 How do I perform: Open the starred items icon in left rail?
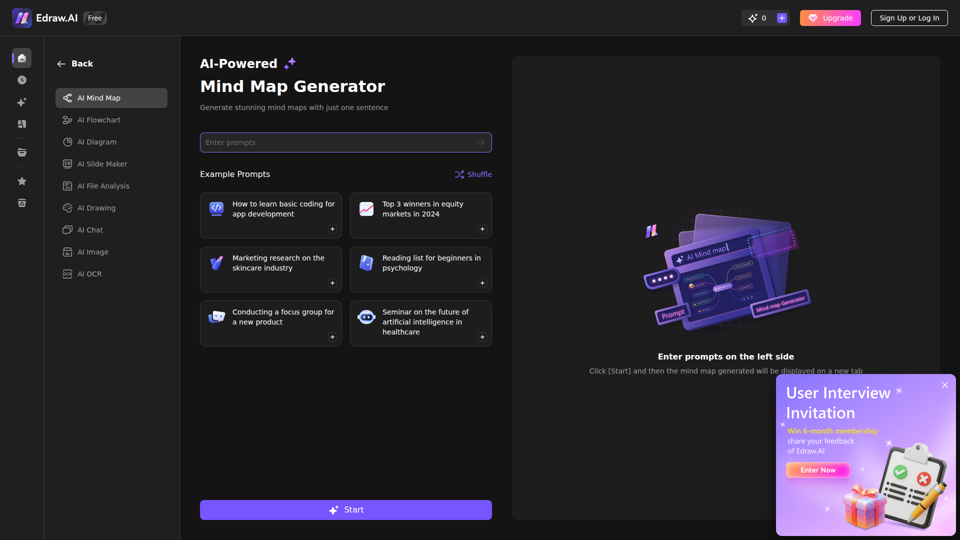coord(21,181)
